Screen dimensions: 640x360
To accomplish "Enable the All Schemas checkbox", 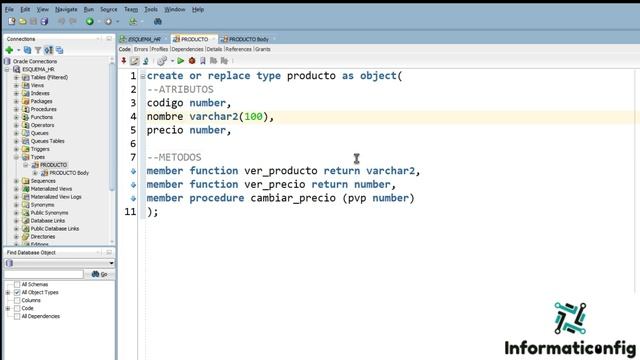I will click(17, 284).
